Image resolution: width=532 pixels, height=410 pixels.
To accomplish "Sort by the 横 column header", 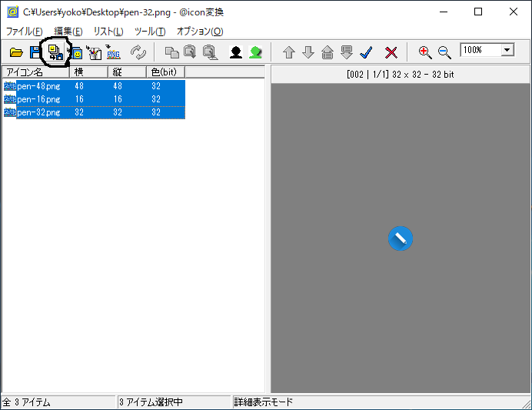I will point(89,72).
